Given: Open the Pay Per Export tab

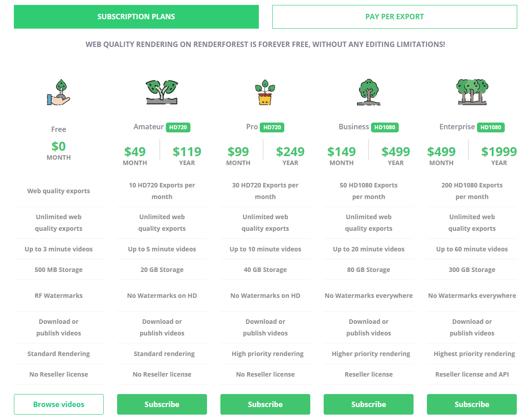Looking at the screenshot, I should (395, 17).
